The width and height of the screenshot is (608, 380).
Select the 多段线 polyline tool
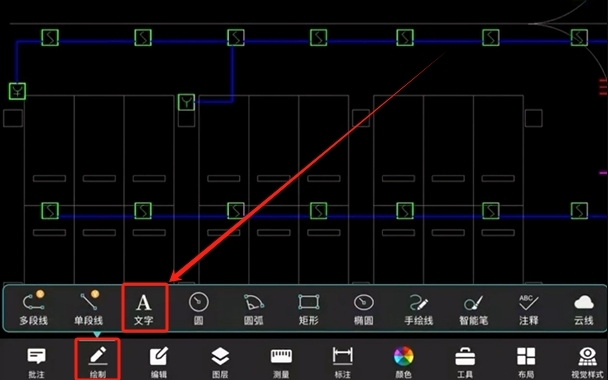[33, 308]
